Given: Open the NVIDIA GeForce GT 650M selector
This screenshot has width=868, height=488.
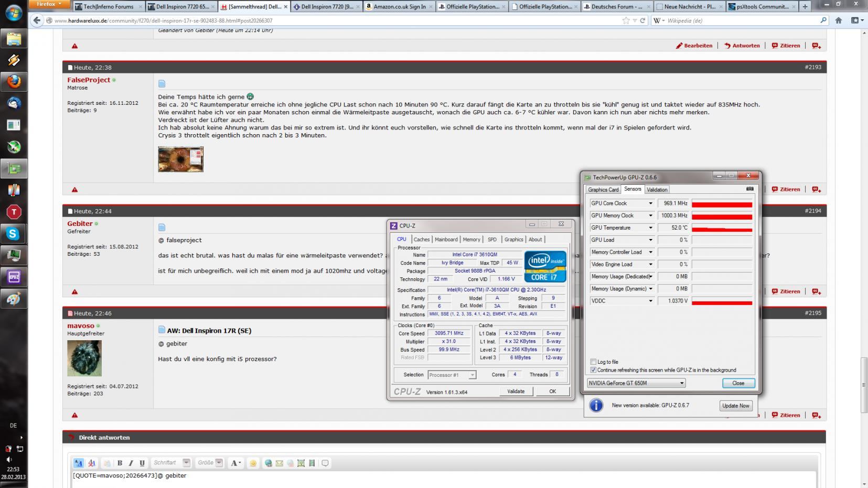Looking at the screenshot, I should click(x=636, y=383).
